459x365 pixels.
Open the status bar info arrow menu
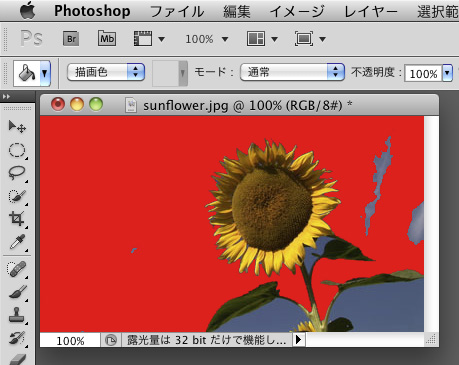[x=299, y=340]
